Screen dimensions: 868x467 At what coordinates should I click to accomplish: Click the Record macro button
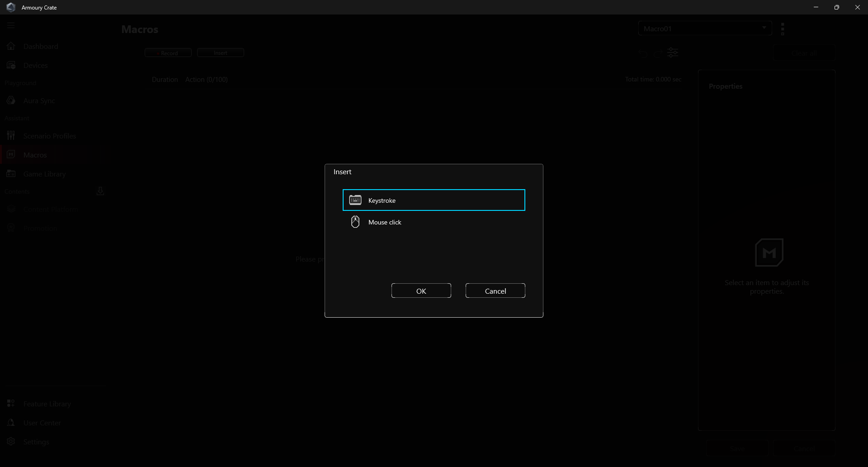pos(168,53)
